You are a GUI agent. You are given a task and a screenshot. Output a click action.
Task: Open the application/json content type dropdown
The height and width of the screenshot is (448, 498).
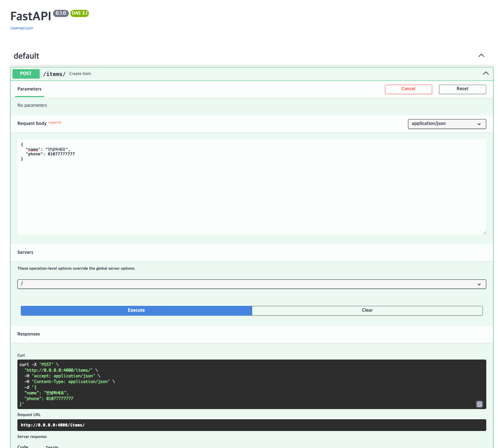point(447,124)
